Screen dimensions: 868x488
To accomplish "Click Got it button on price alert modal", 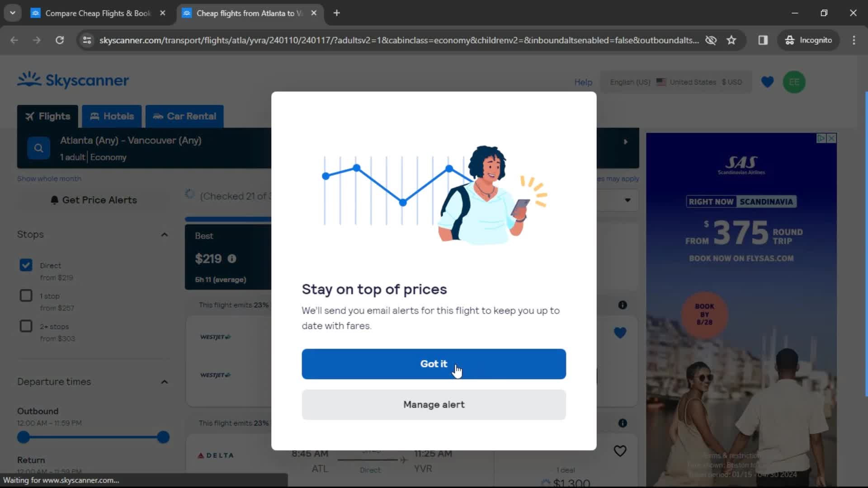I will click(434, 363).
